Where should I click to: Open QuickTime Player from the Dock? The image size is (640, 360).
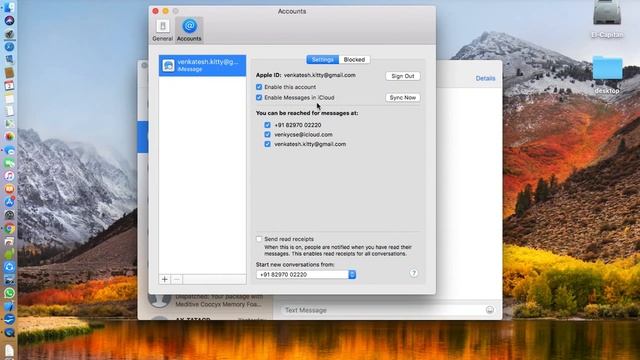coord(9,332)
